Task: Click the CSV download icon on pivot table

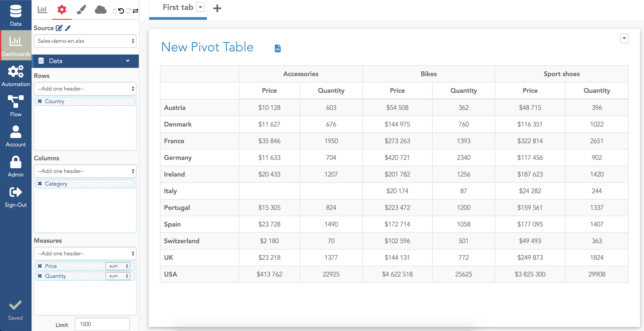Action: pos(277,48)
